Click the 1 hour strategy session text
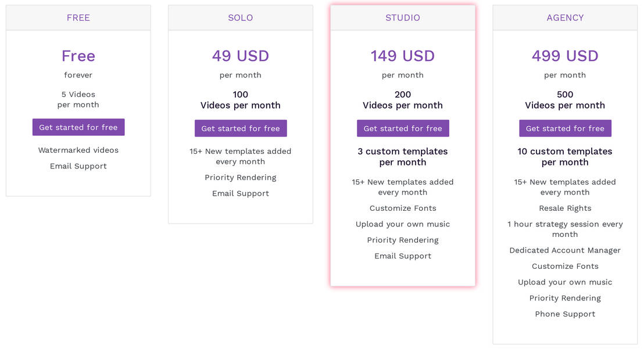Image resolution: width=644 pixels, height=349 pixels. pyautogui.click(x=565, y=229)
